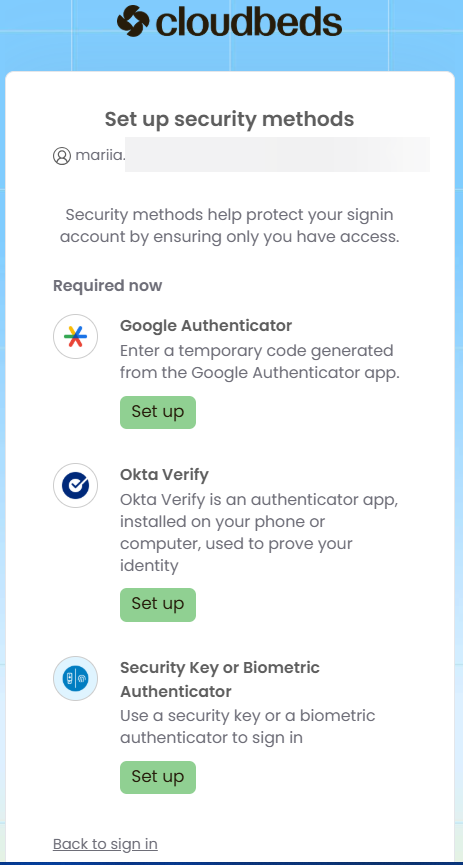463x865 pixels.
Task: Set up Security Key or Biometric Authenticator
Action: click(x=158, y=777)
